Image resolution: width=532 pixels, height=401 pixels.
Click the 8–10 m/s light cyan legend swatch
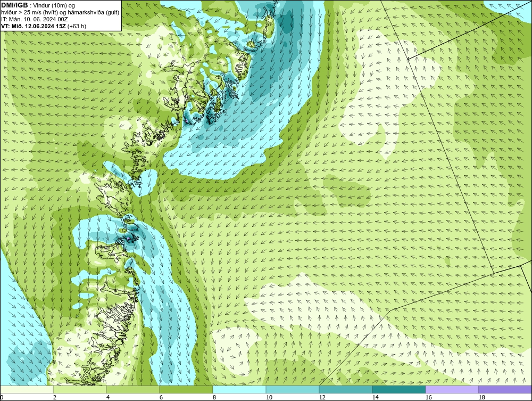tap(239, 389)
